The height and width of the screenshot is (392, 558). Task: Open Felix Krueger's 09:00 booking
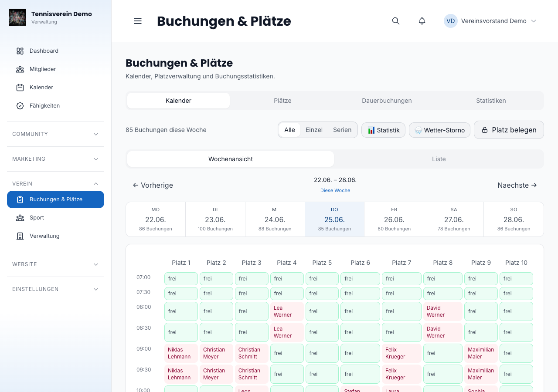[x=401, y=353]
